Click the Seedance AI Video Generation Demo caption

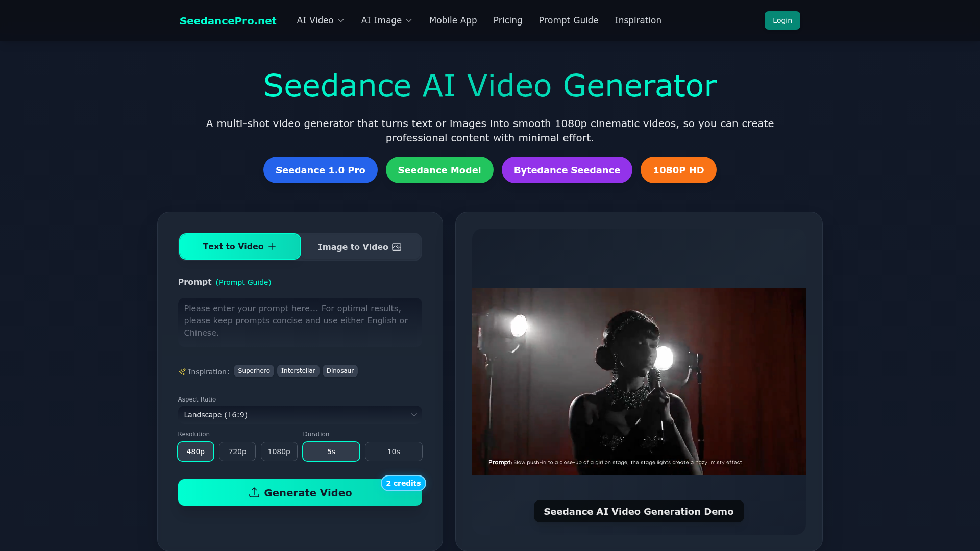pyautogui.click(x=639, y=511)
